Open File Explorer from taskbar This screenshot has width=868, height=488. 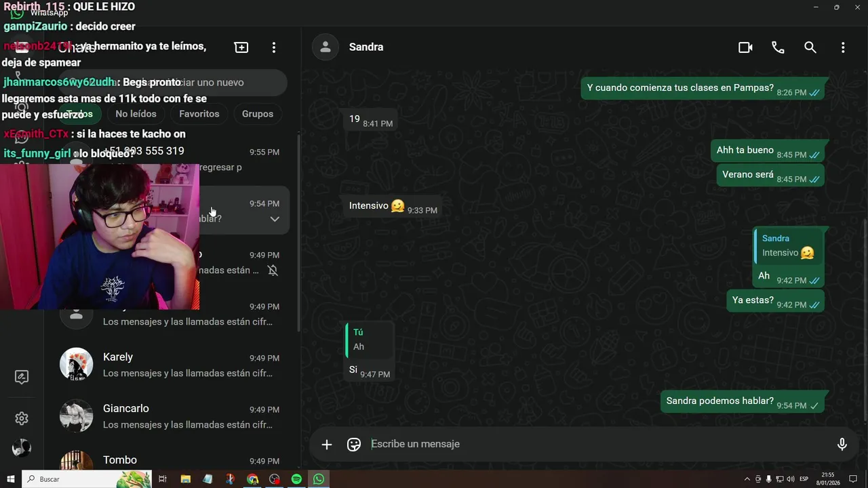click(x=186, y=479)
